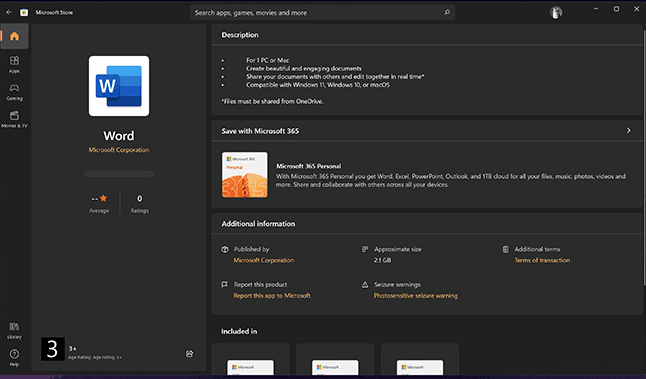The width and height of the screenshot is (646, 379).
Task: Click the install progress bar
Action: tap(119, 174)
